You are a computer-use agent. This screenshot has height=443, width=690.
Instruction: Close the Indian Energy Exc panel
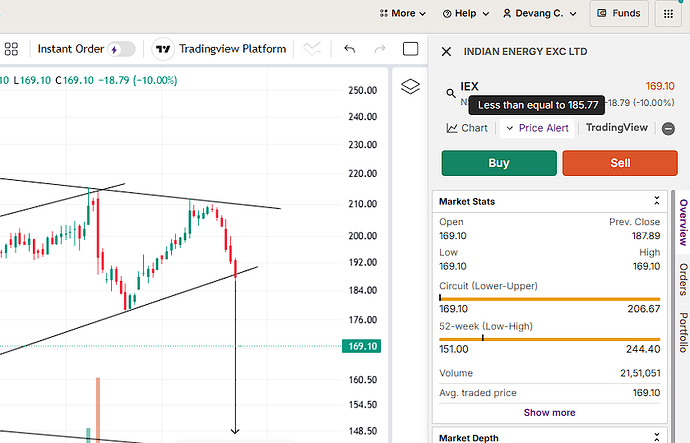[x=446, y=51]
